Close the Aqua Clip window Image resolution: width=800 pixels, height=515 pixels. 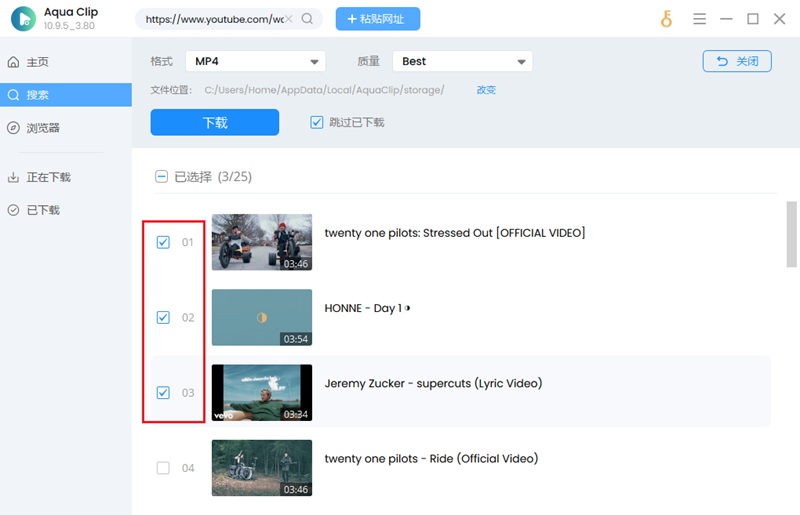779,19
